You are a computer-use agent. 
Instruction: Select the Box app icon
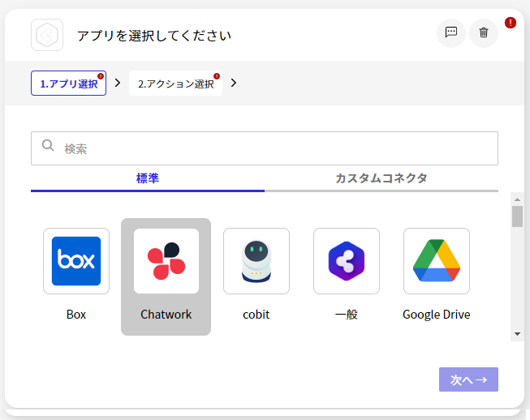pos(76,261)
